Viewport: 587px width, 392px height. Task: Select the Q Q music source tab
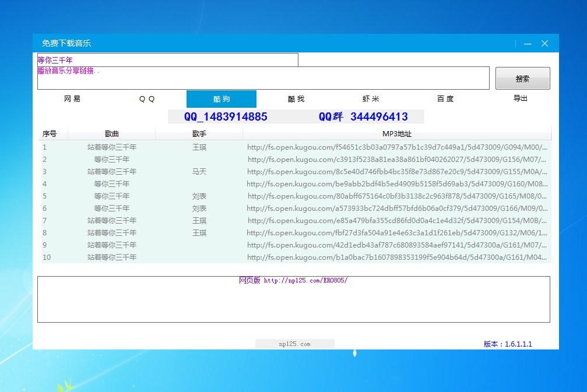click(x=147, y=99)
